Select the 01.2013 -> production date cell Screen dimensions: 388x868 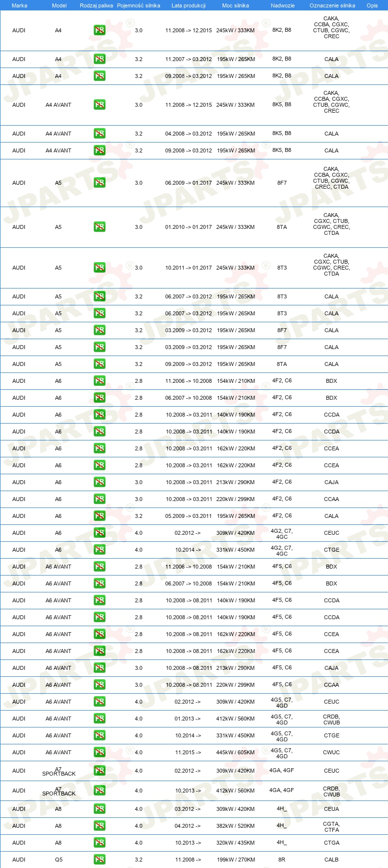[188, 719]
